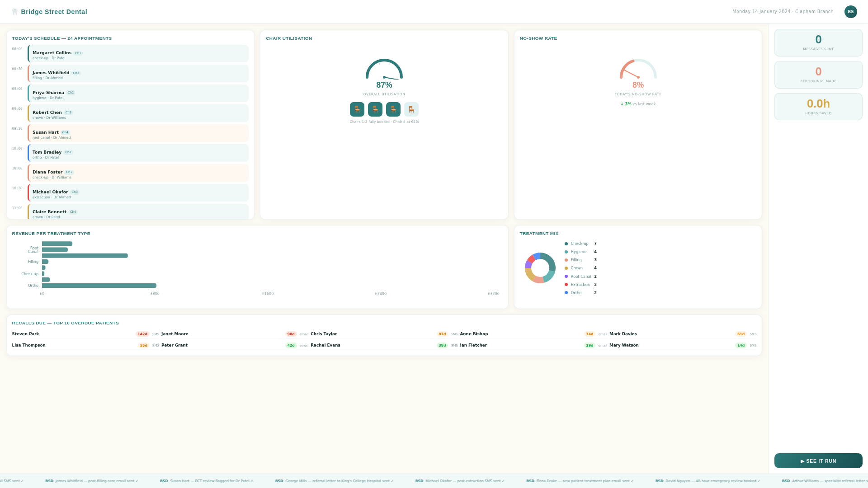The image size is (868, 488).
Task: Click the 55d overdue badge
Action: [143, 346]
